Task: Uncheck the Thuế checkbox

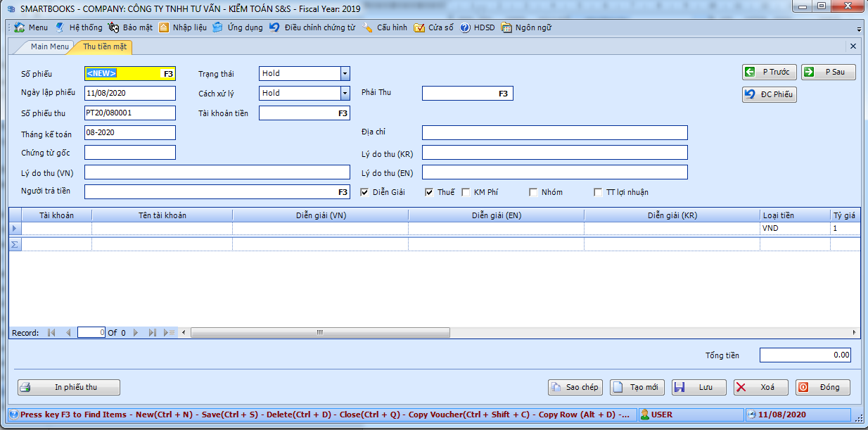Action: [x=429, y=192]
